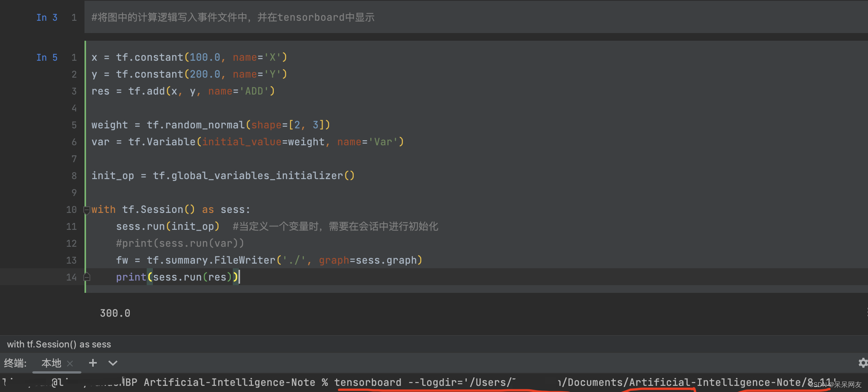
Task: Click the init_op global_variables_initializer line
Action: coord(223,176)
